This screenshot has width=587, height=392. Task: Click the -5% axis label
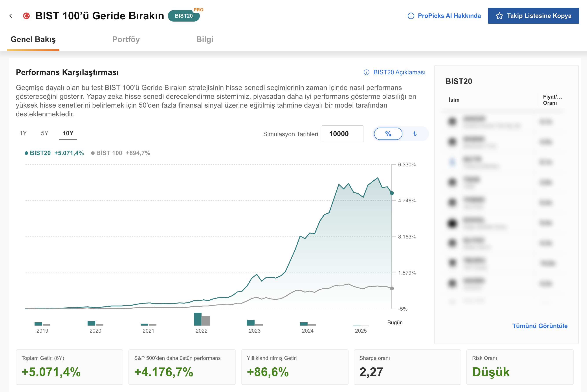pyautogui.click(x=402, y=309)
